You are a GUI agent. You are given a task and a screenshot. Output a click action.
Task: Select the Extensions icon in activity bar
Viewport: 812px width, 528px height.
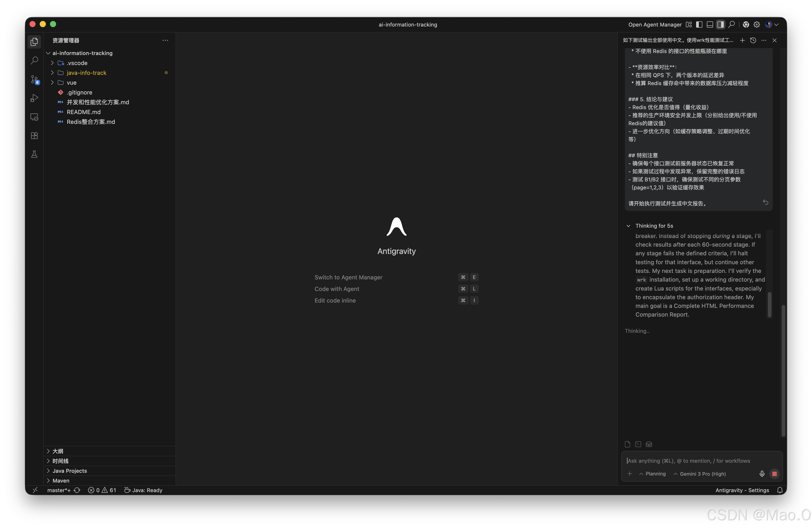[x=34, y=135]
